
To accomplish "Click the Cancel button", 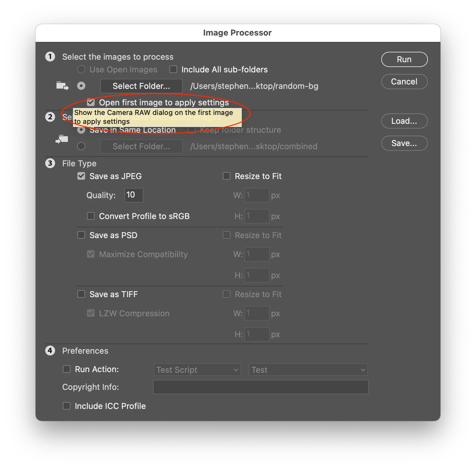I will pos(404,82).
